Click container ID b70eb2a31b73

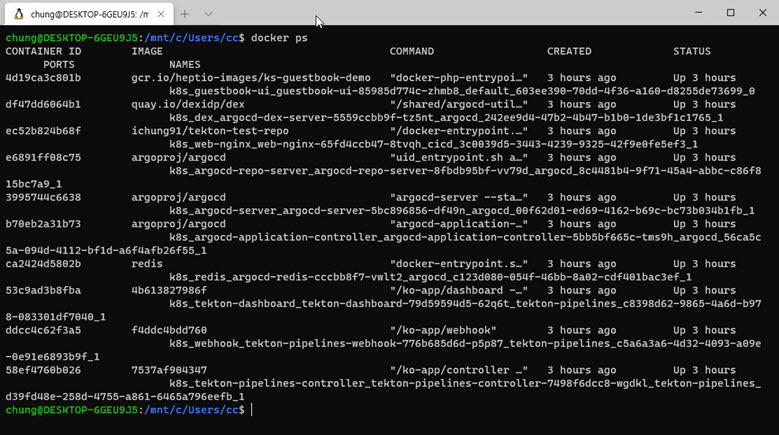pos(43,224)
